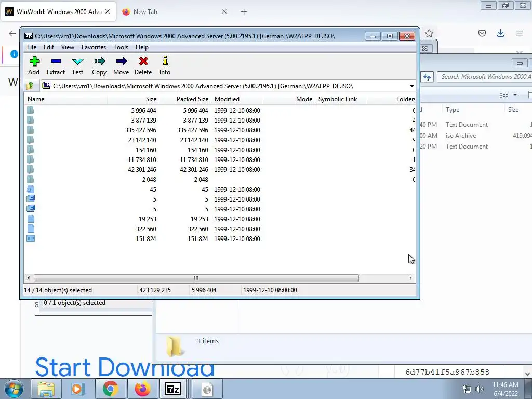The width and height of the screenshot is (532, 399).
Task: Sort by the Symbolic Link column
Action: [341, 99]
